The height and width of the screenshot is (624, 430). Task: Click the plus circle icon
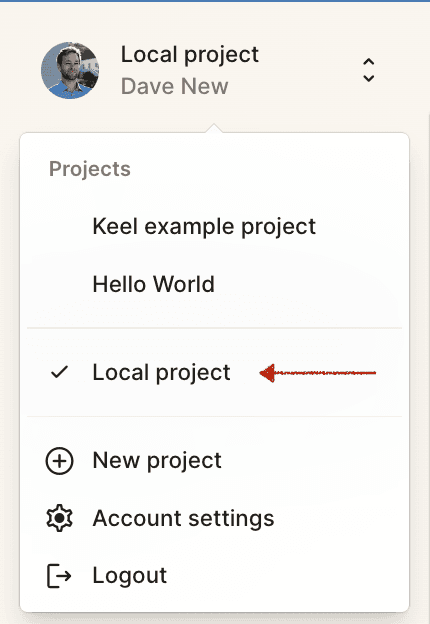60,461
